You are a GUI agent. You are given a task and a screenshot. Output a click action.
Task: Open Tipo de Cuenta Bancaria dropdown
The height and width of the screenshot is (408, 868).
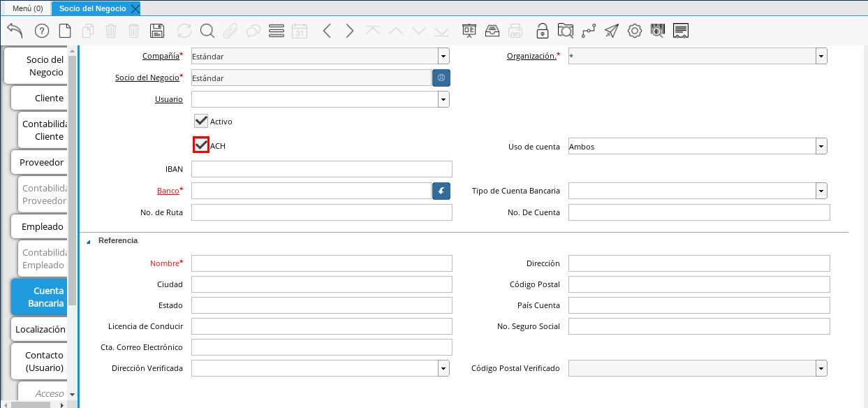821,191
